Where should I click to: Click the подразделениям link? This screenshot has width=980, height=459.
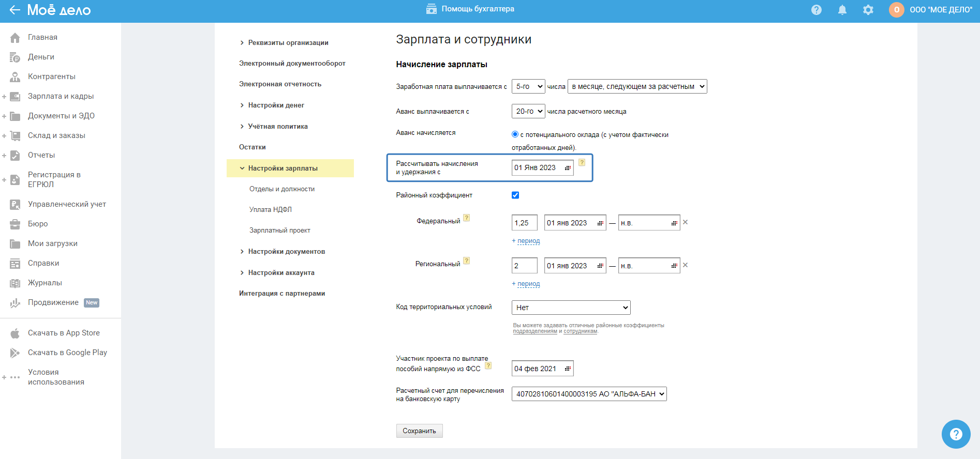coord(535,331)
